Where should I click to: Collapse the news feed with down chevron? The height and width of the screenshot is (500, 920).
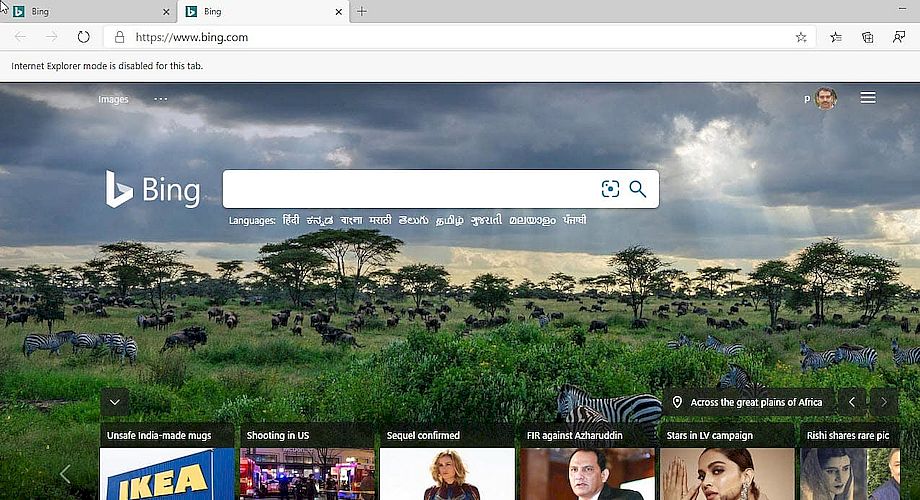point(114,402)
